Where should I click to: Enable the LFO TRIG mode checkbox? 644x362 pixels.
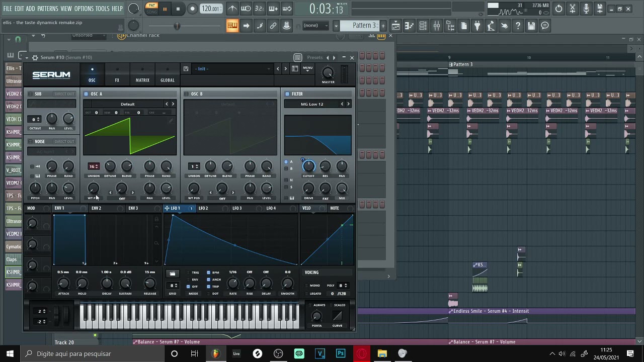188,273
